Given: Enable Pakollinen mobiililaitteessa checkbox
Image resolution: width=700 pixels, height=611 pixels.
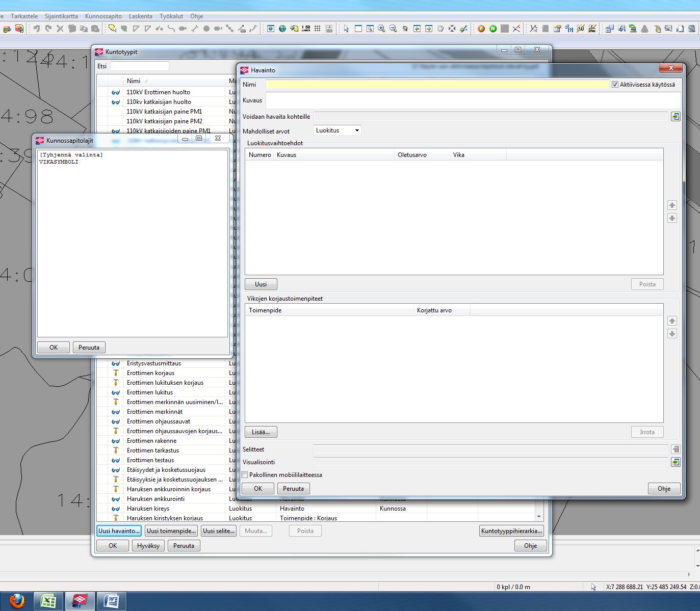Looking at the screenshot, I should [245, 475].
